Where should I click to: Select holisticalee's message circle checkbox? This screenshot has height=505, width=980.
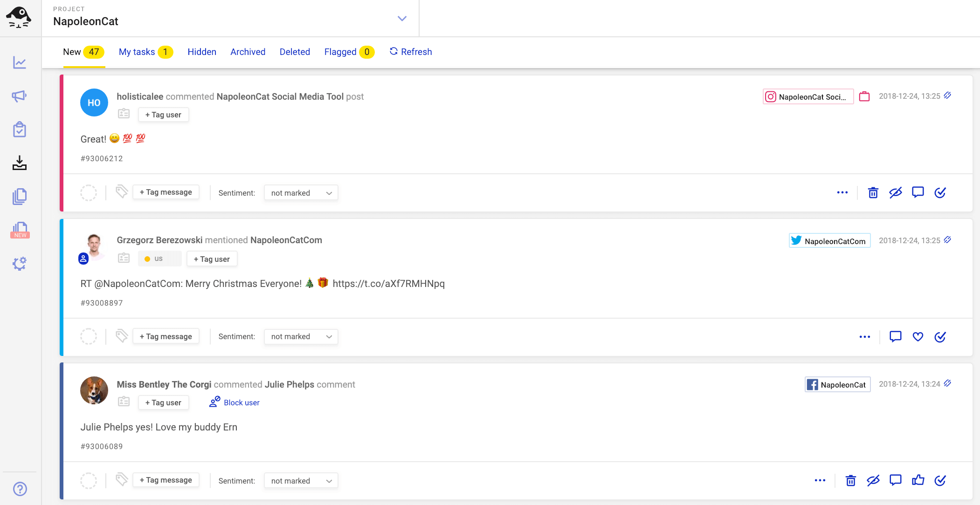[89, 192]
